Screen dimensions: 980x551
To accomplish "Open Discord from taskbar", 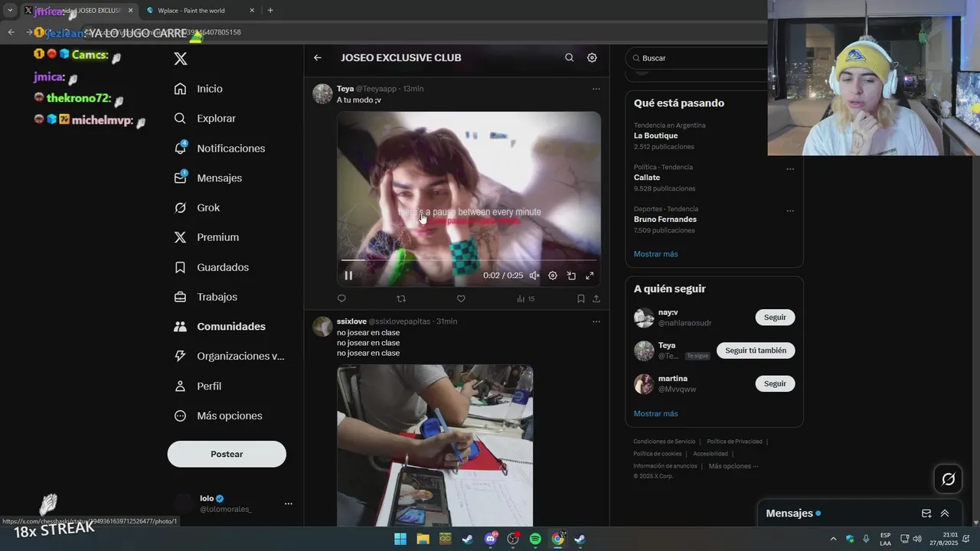I will pos(491,539).
